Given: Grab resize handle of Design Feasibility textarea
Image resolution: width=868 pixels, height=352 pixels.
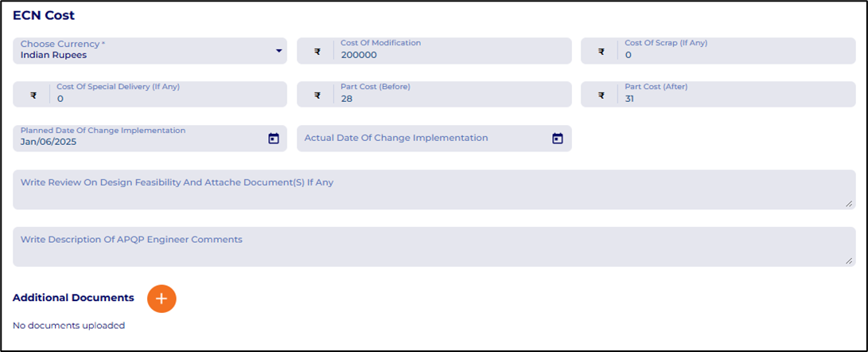Looking at the screenshot, I should pos(849,204).
